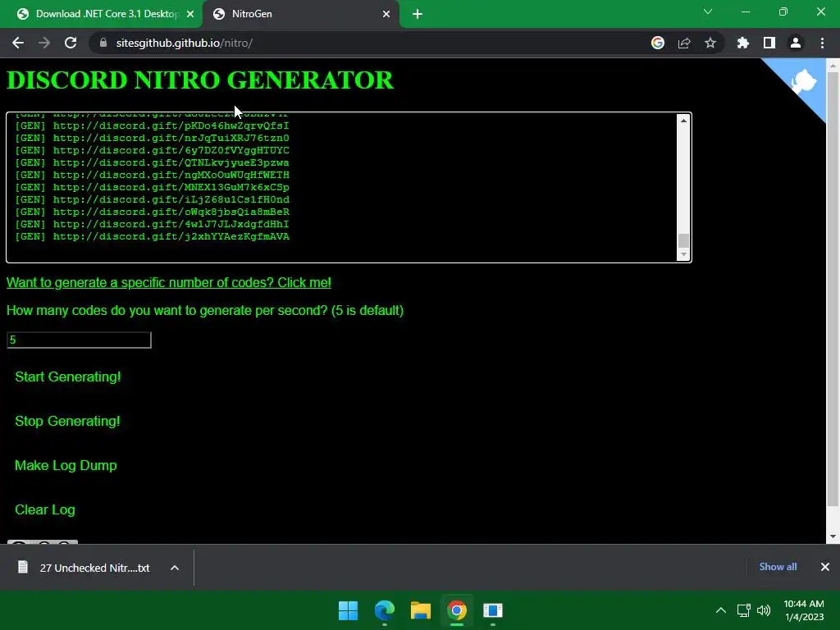Share this page using the share icon

(684, 43)
